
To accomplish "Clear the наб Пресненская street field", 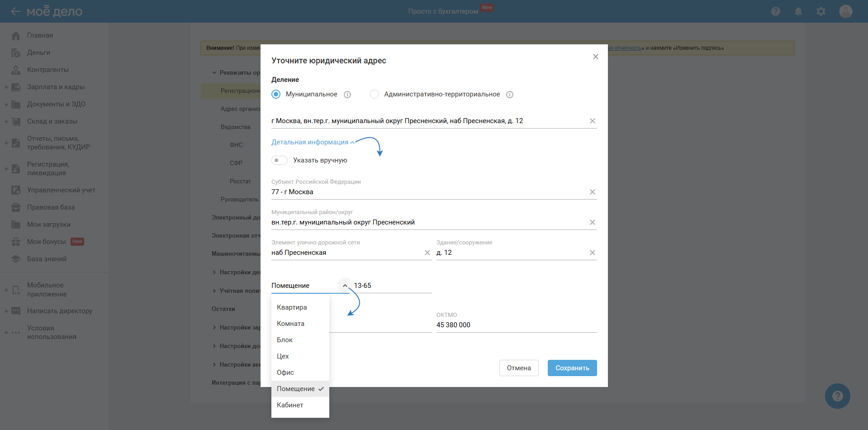I will (427, 253).
